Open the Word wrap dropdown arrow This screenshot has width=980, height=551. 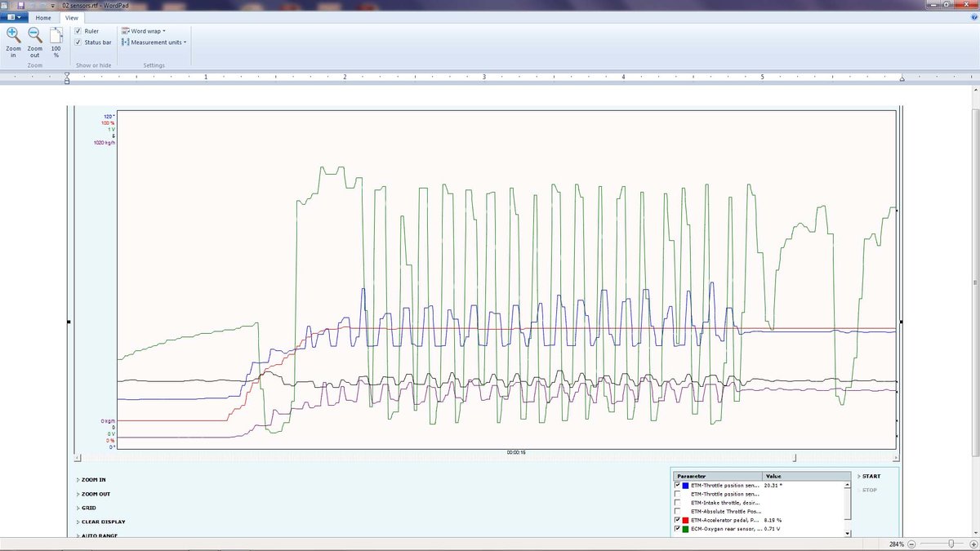(163, 30)
